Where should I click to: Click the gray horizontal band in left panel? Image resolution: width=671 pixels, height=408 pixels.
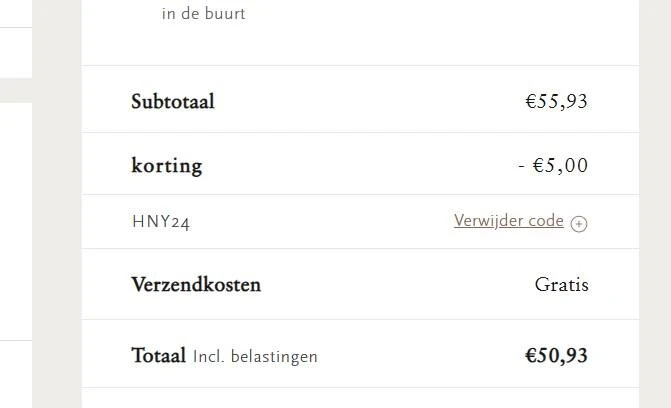pos(16,90)
